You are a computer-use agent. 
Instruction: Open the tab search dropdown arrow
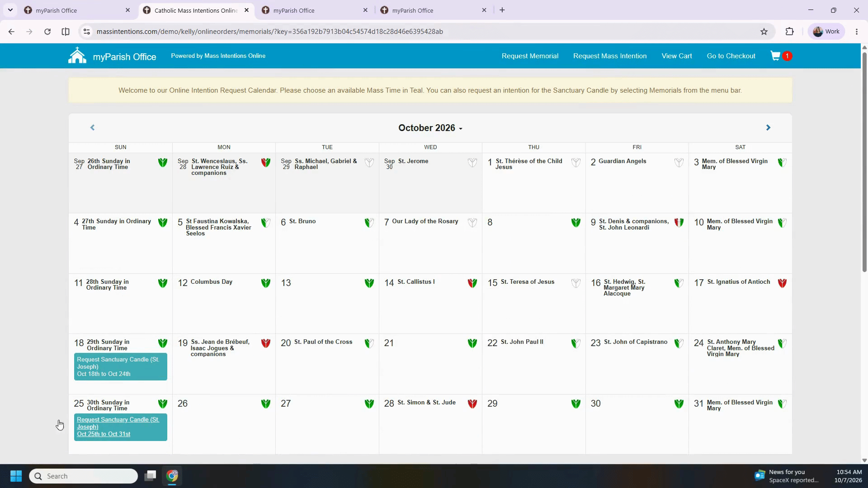click(x=10, y=10)
